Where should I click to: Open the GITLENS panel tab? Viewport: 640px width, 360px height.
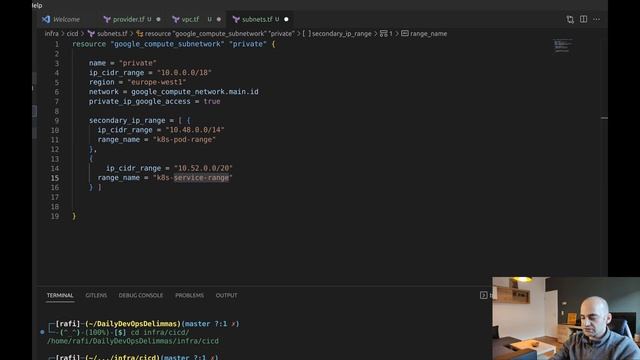point(96,295)
